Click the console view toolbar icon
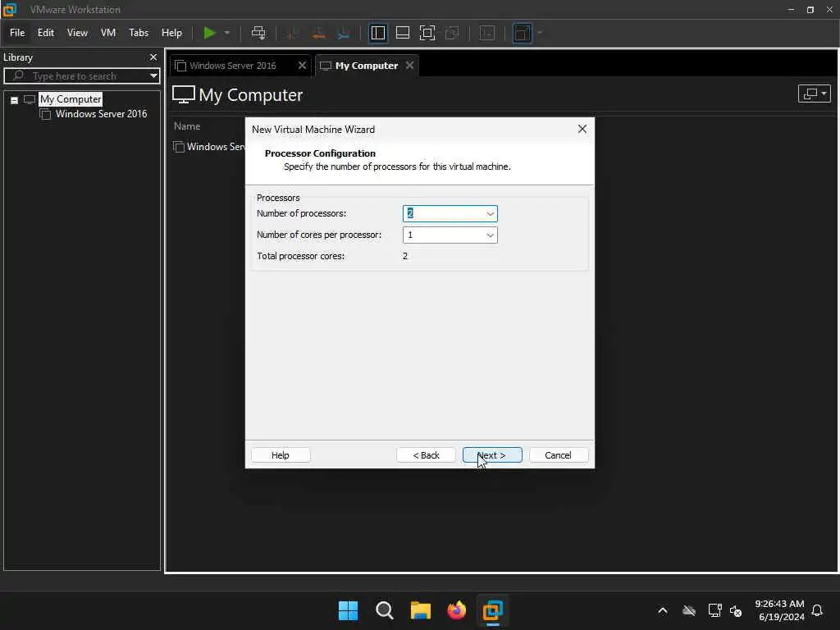 487,33
